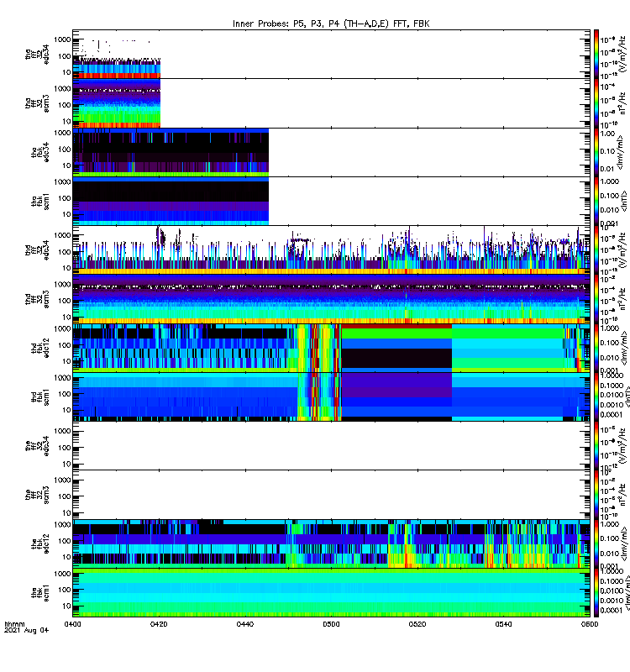The image size is (630, 672).
Task: Click the '2021 Aug 04' date label
Action: (27, 630)
